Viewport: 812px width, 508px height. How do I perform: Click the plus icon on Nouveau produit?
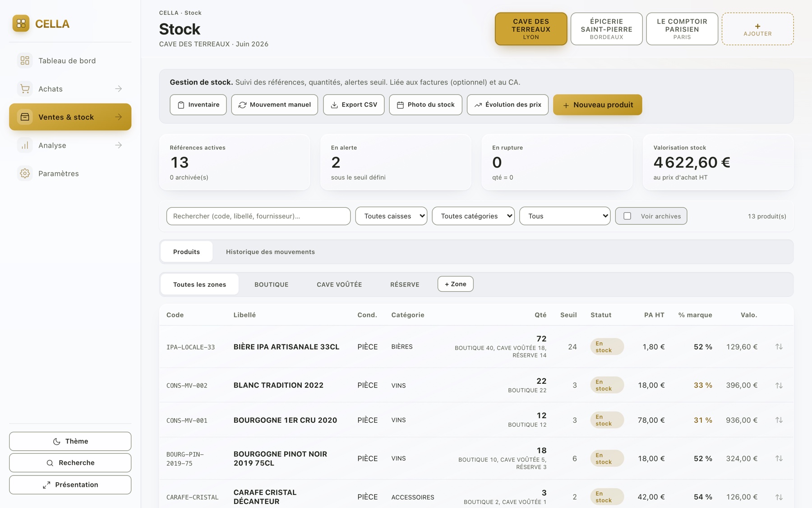pyautogui.click(x=566, y=105)
